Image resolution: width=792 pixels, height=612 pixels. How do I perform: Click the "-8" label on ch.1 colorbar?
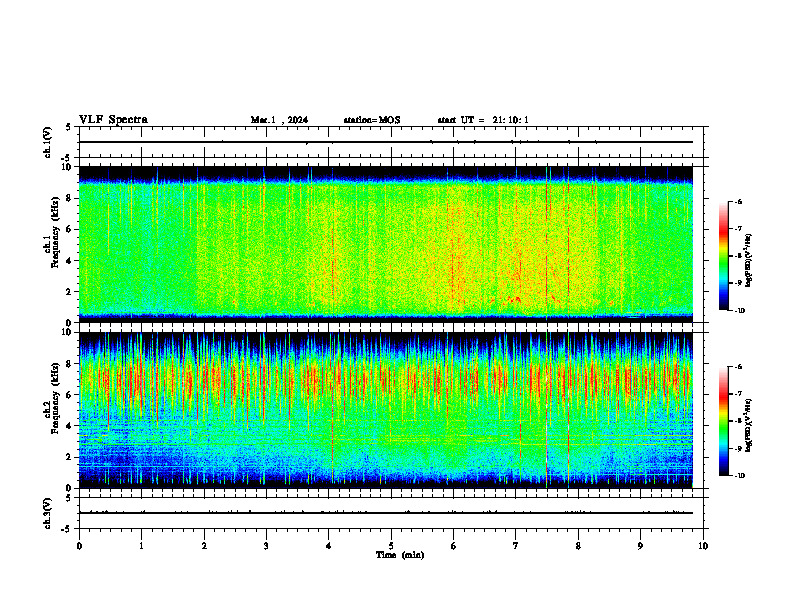point(738,256)
